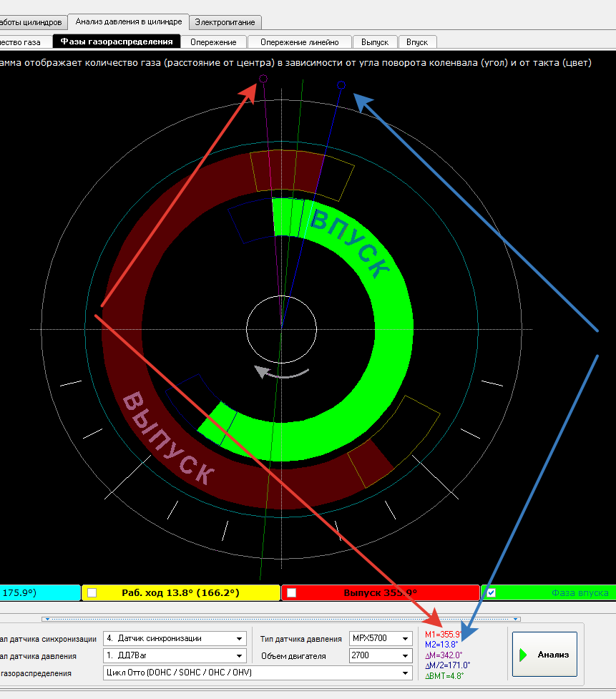Viewport: 616px width, 699px height.
Task: Open the 'MPX5700' sensor type dropdown
Action: (405, 639)
